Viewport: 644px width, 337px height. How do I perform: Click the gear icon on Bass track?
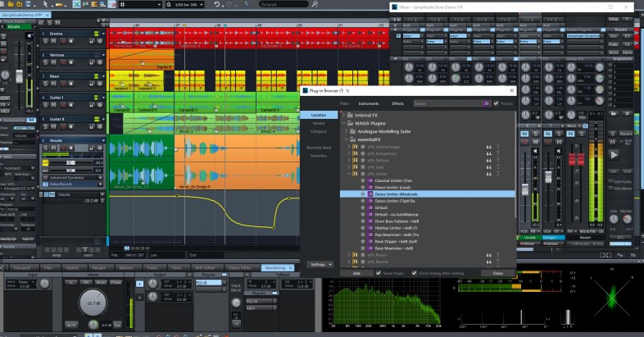coord(99,84)
